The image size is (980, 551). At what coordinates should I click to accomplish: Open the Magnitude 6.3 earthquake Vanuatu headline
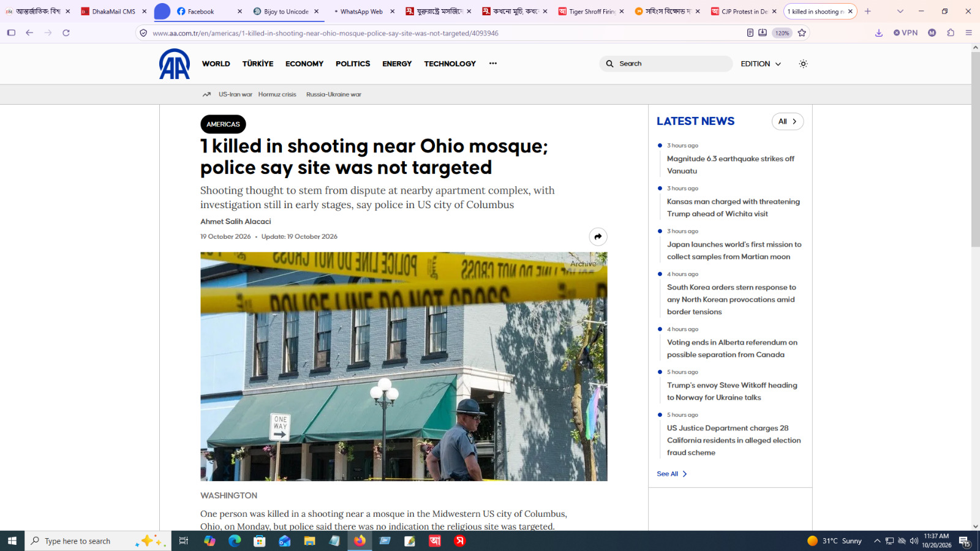(x=731, y=165)
